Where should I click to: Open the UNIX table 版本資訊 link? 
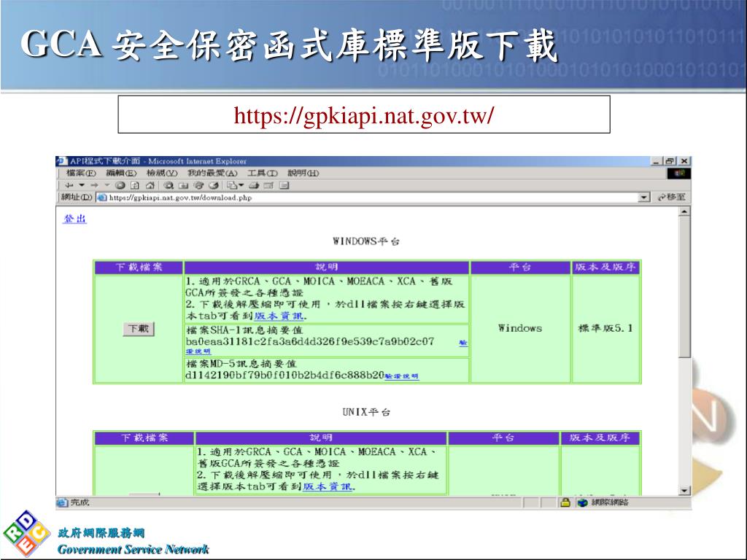click(x=328, y=486)
